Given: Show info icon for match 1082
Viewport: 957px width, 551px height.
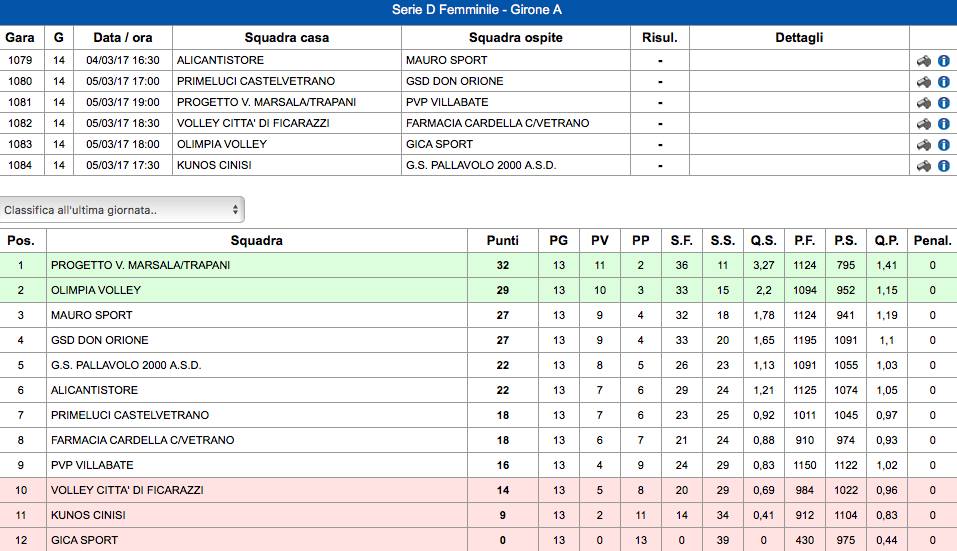Looking at the screenshot, I should [944, 123].
